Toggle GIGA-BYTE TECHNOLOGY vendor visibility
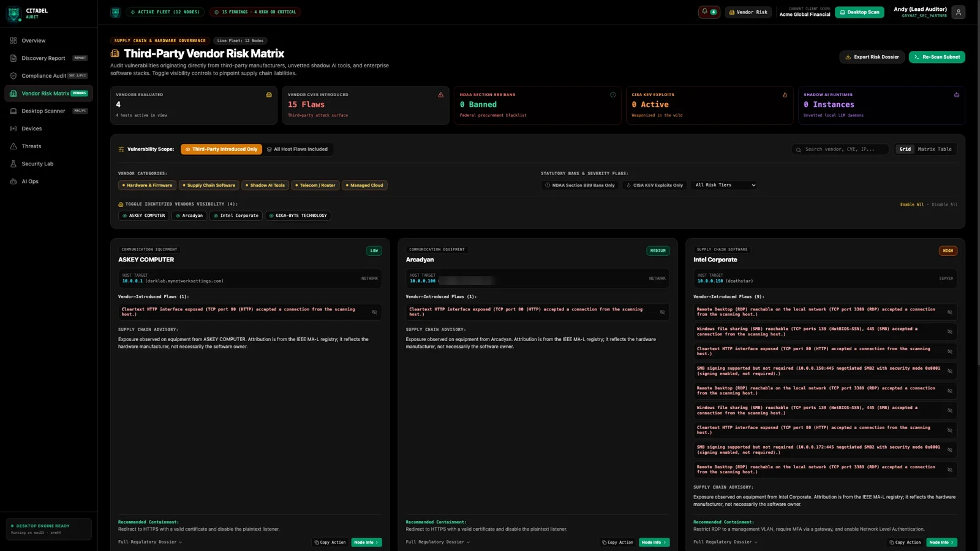Image resolution: width=980 pixels, height=551 pixels. (x=298, y=216)
